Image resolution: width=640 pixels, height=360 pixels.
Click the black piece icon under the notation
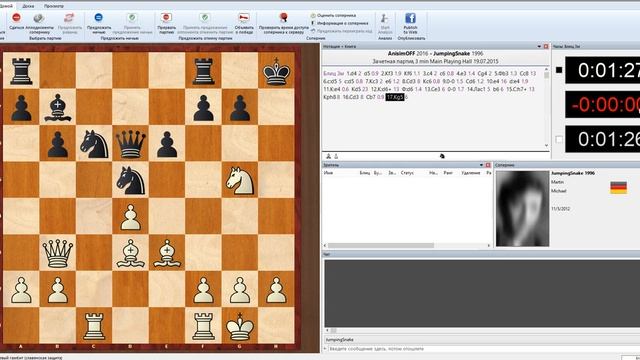[x=442, y=156]
